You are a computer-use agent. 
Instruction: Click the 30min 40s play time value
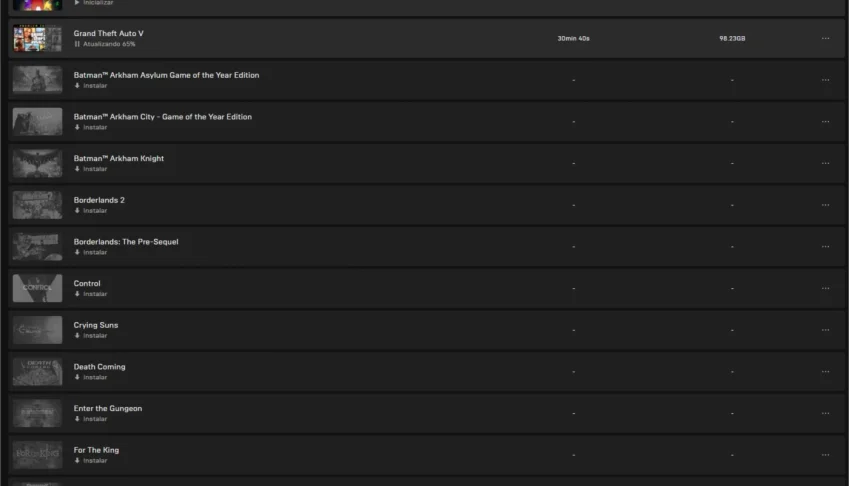[x=573, y=38]
